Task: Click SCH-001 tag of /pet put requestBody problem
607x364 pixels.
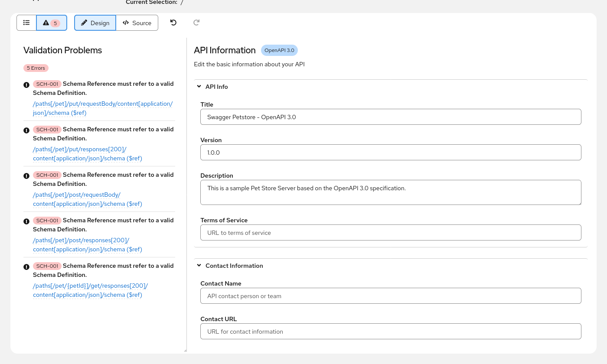Action: click(47, 84)
